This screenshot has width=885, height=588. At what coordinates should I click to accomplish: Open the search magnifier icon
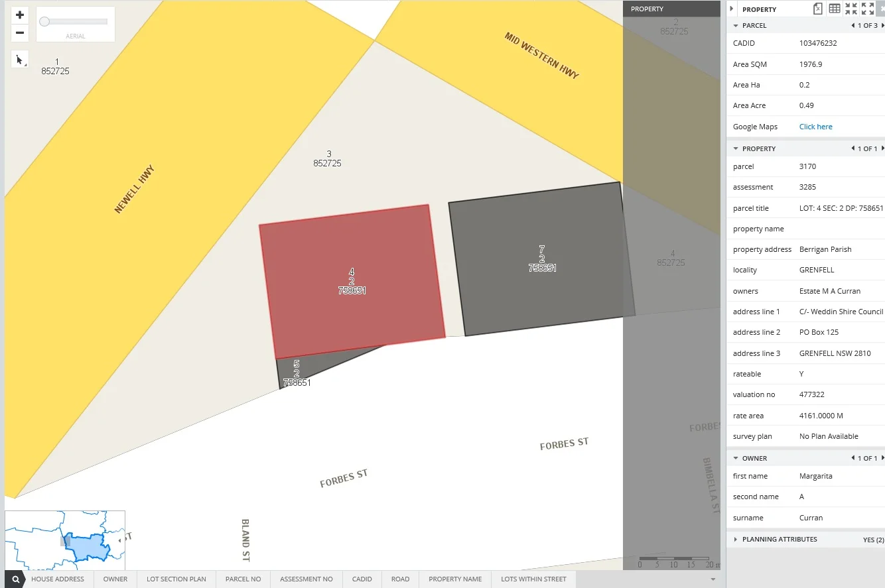click(15, 579)
